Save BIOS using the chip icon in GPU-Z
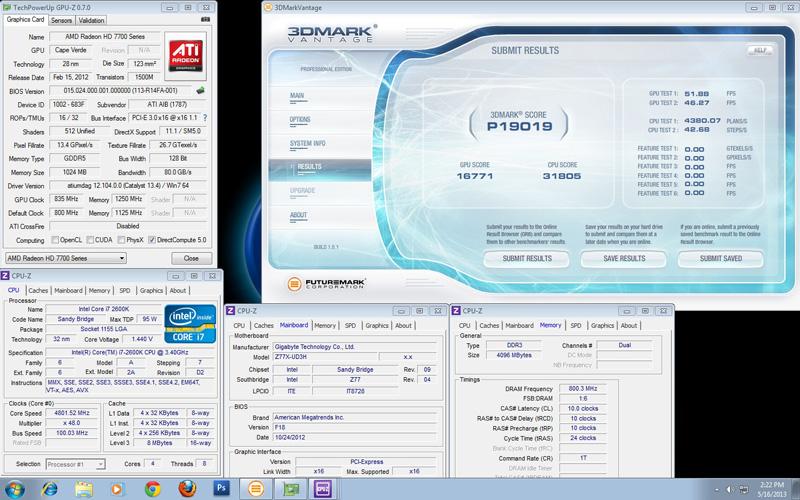 pos(200,90)
